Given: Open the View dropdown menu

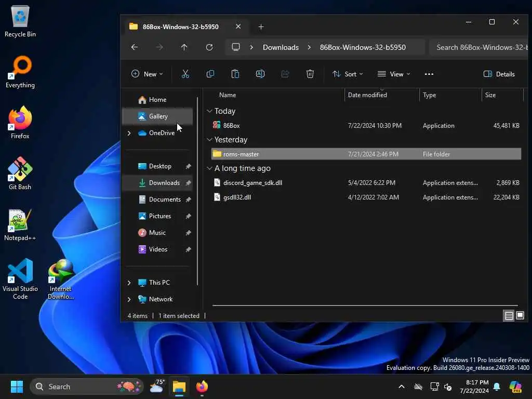Looking at the screenshot, I should [x=394, y=74].
